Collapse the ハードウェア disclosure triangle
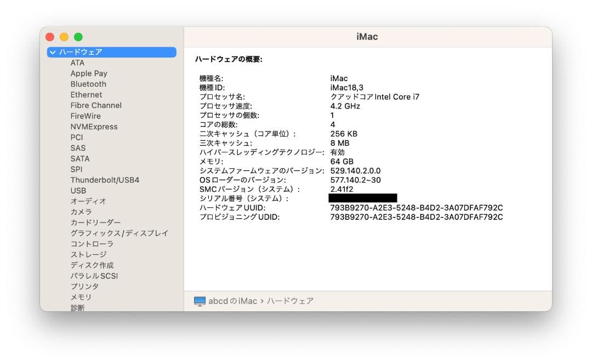This screenshot has height=364, width=592. [x=53, y=52]
